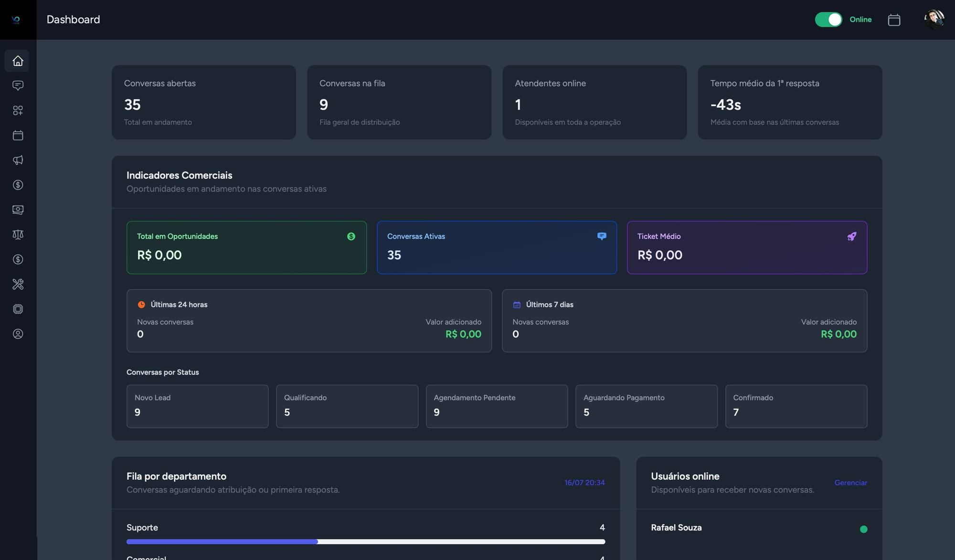This screenshot has width=955, height=560.
Task: Open the Confirmado status card
Action: pyautogui.click(x=796, y=406)
